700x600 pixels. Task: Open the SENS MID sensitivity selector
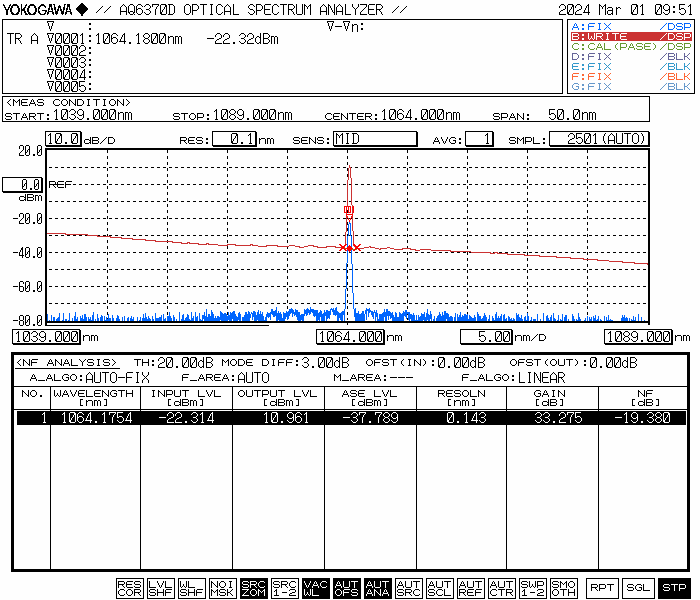click(x=374, y=139)
